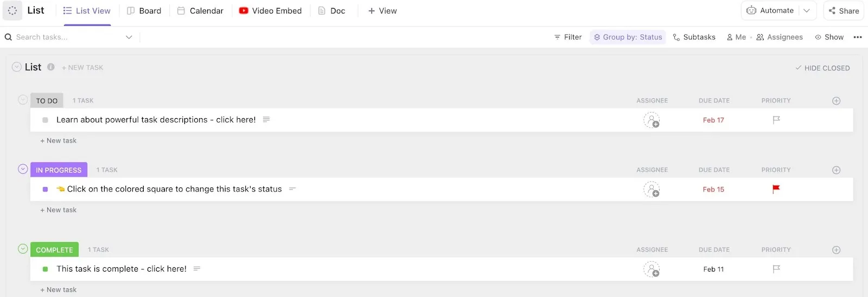Open the description icon on completed task
Viewport: 868px width, 297px height.
click(x=197, y=269)
